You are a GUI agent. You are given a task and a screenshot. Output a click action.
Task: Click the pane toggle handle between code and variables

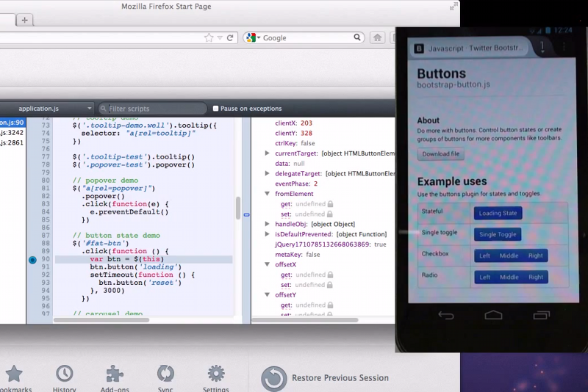(246, 215)
